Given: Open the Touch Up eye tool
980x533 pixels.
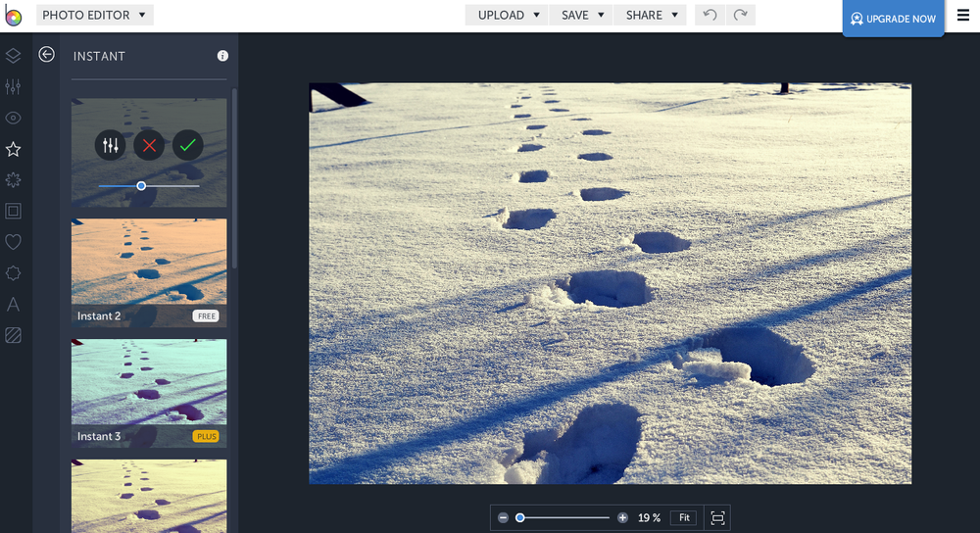Looking at the screenshot, I should coord(13,118).
